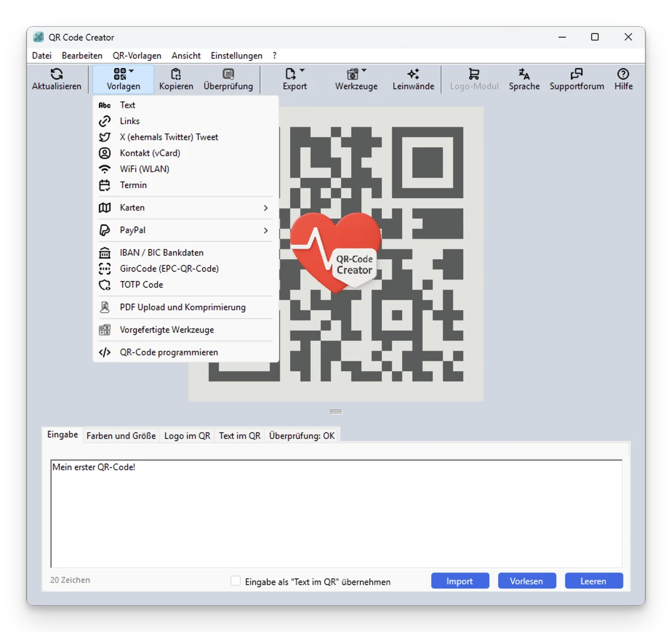Click the QR Code Creator title bar app icon
Screen dimensions: 672x632
tap(38, 37)
